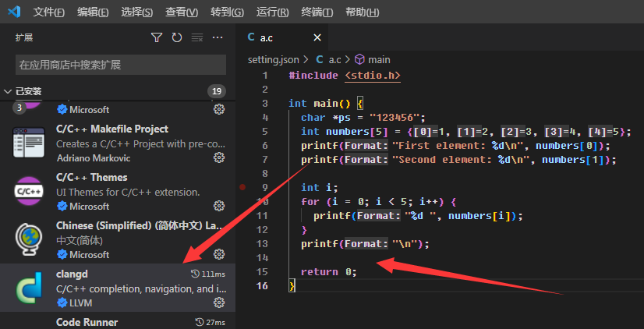Open the clangd extension manage gear
644x329 pixels.
pyautogui.click(x=219, y=302)
